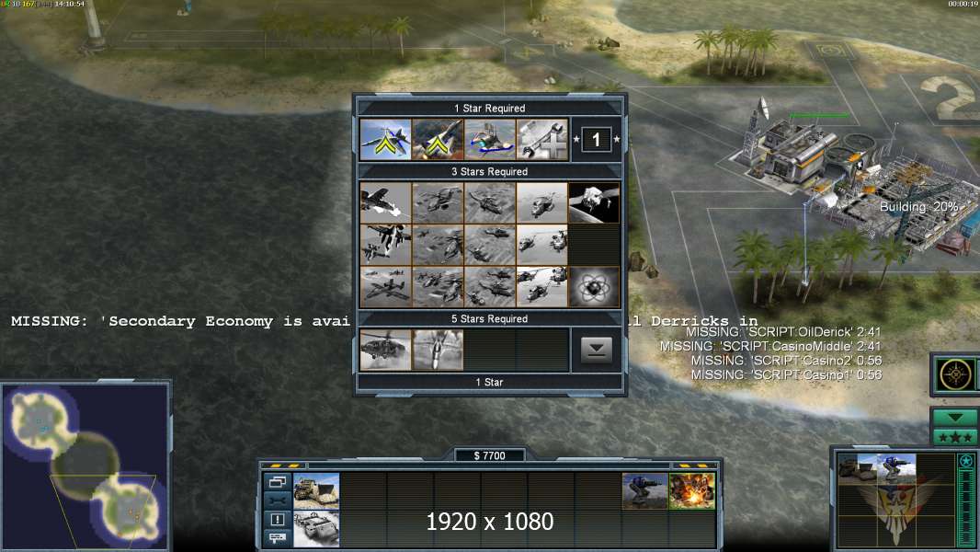
Task: Expand the green down-triangle side button
Action: click(954, 417)
